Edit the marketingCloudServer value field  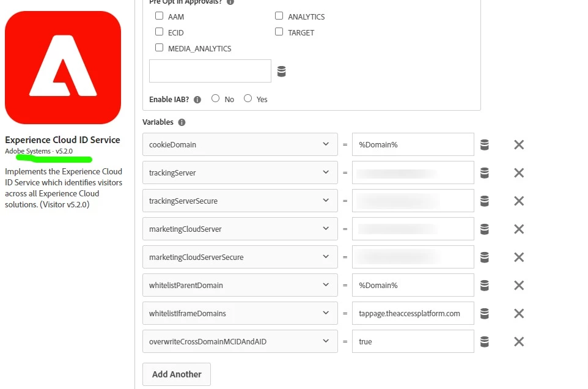pos(413,229)
